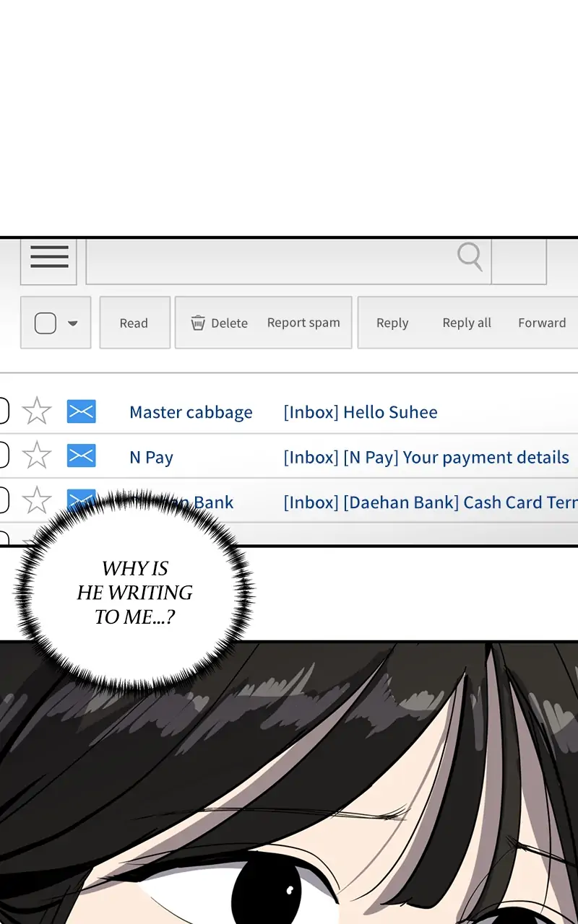Screen dimensions: 578x924
Task: Open the "Hello Suhee" email subject
Action: [x=360, y=412]
